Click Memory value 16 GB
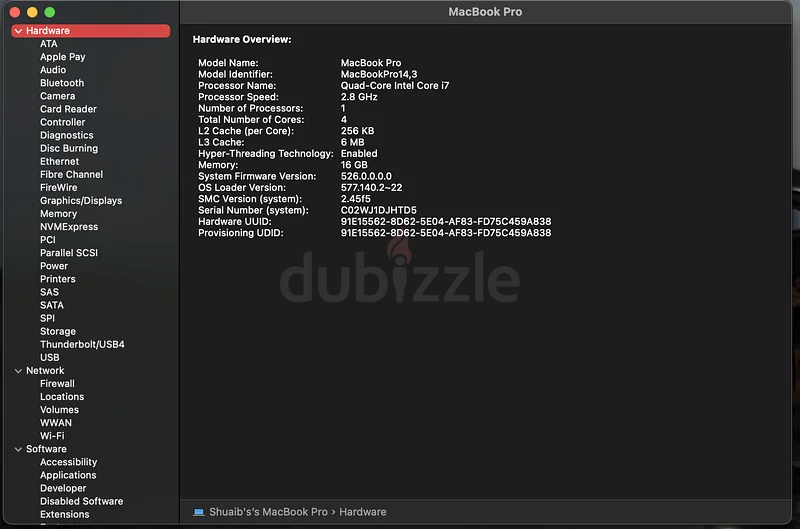The height and width of the screenshot is (529, 800). [x=354, y=165]
